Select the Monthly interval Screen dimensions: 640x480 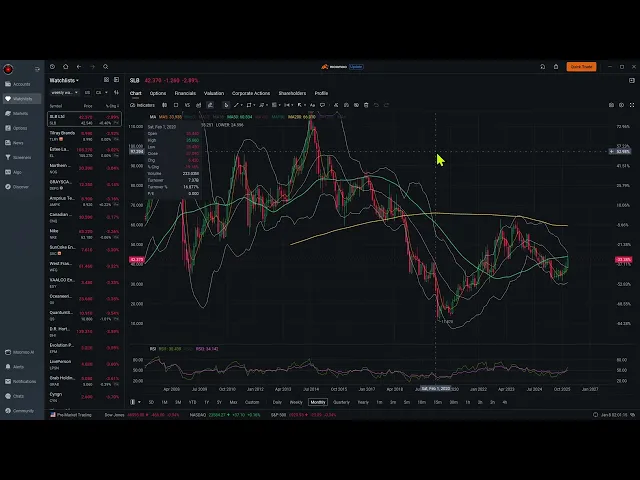[x=318, y=402]
